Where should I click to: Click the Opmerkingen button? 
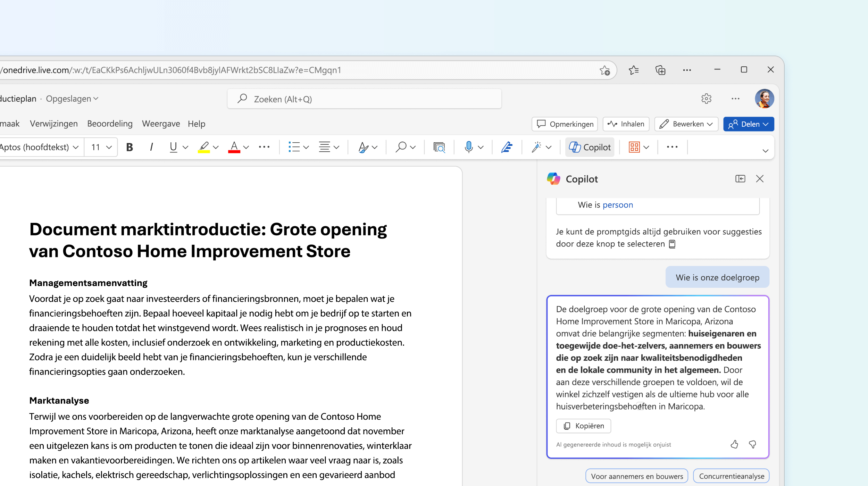click(x=565, y=124)
